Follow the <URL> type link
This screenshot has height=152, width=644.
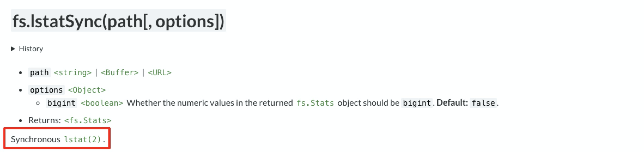(160, 72)
